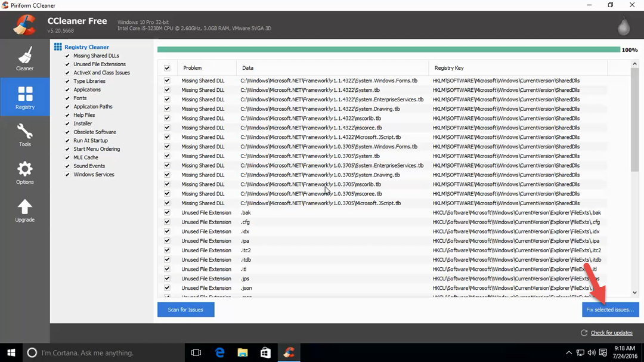Click the Scan for Issues button
This screenshot has height=362, width=644.
(185, 310)
